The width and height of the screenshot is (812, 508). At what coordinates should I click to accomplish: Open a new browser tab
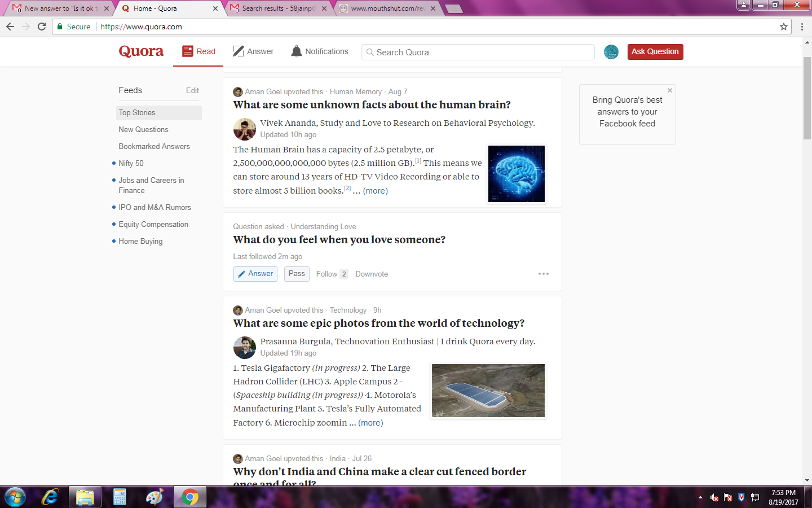click(x=453, y=8)
